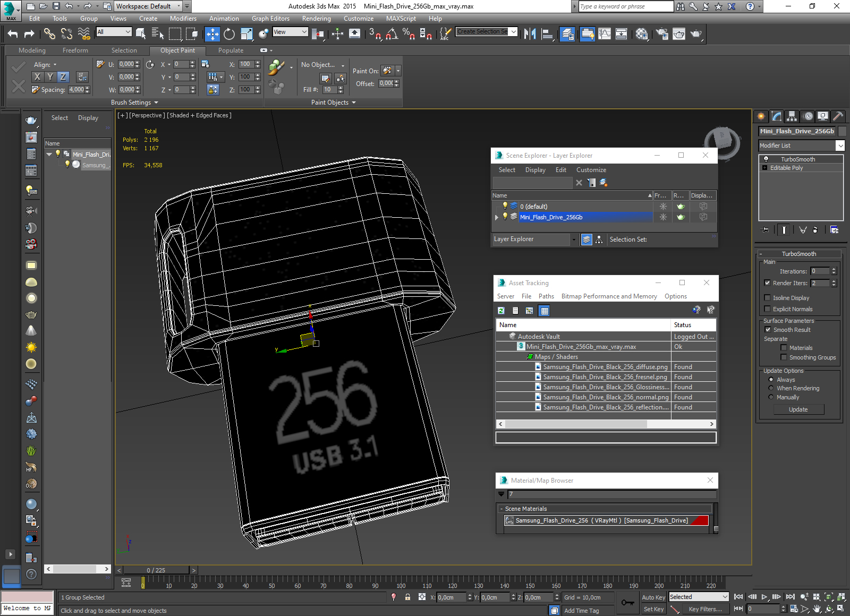Click Open Mini Curve Editor icon
Image resolution: width=850 pixels, height=616 pixels.
pyautogui.click(x=126, y=583)
